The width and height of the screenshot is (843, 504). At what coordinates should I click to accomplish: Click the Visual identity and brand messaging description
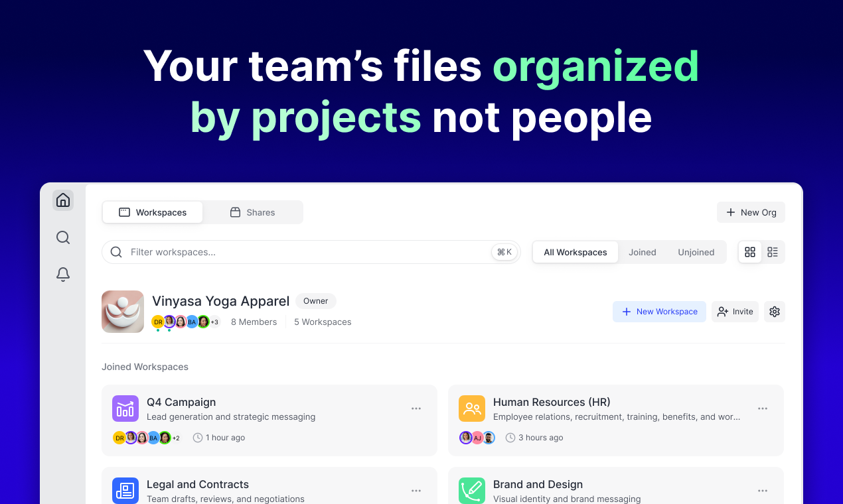pyautogui.click(x=567, y=499)
